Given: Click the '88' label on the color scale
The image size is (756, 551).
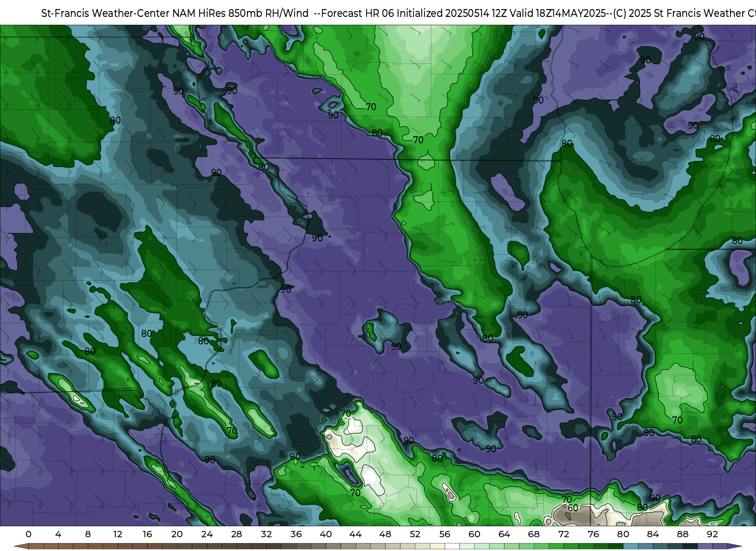Looking at the screenshot, I should (x=683, y=534).
